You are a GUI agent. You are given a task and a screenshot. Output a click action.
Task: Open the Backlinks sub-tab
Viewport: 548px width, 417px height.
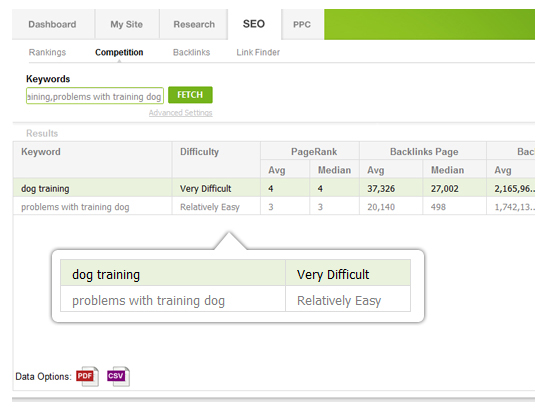(192, 52)
